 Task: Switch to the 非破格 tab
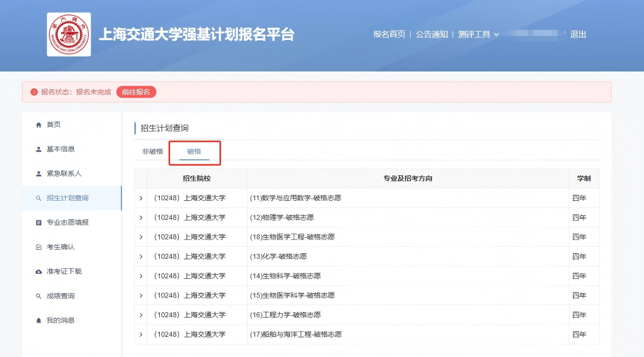[153, 151]
